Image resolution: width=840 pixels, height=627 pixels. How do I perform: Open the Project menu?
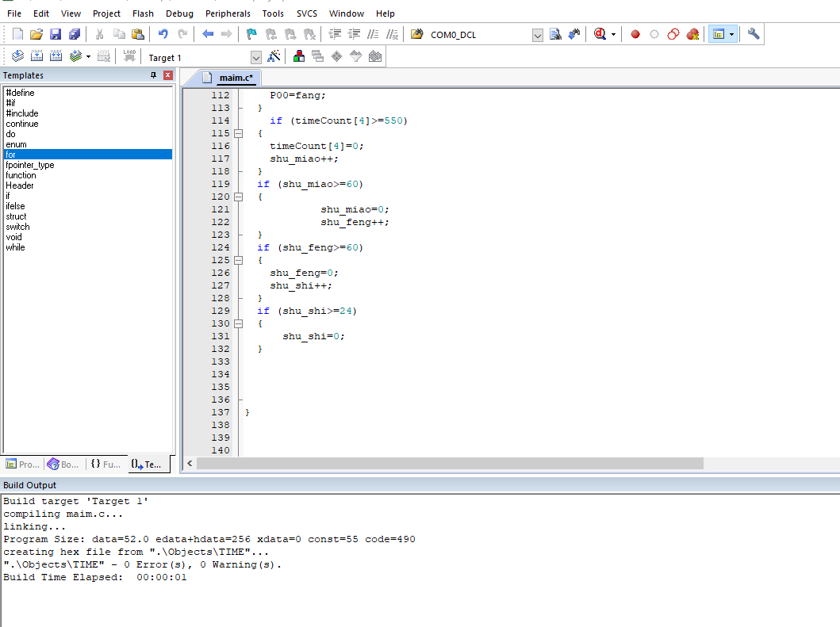point(106,13)
